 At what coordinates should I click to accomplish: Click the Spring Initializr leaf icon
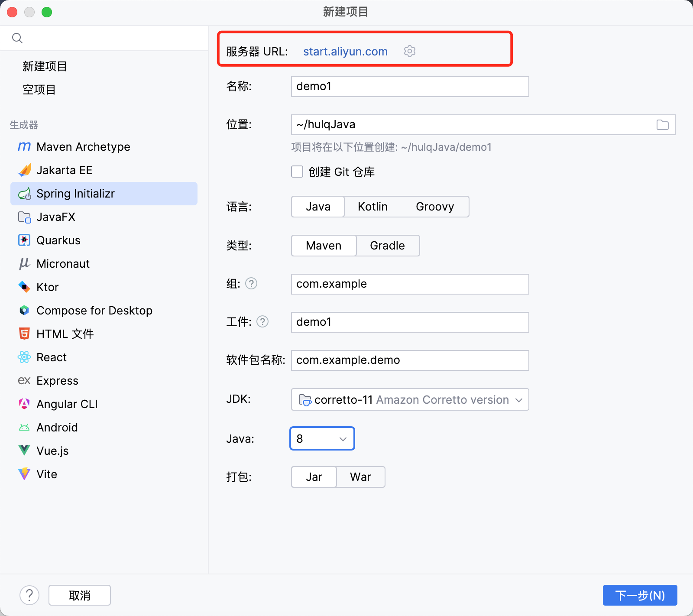tap(24, 194)
